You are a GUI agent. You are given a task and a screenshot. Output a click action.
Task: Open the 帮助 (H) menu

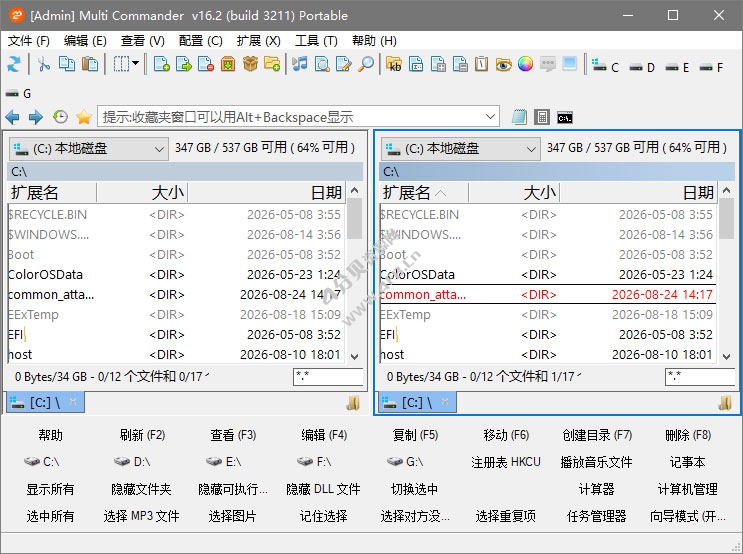(374, 41)
